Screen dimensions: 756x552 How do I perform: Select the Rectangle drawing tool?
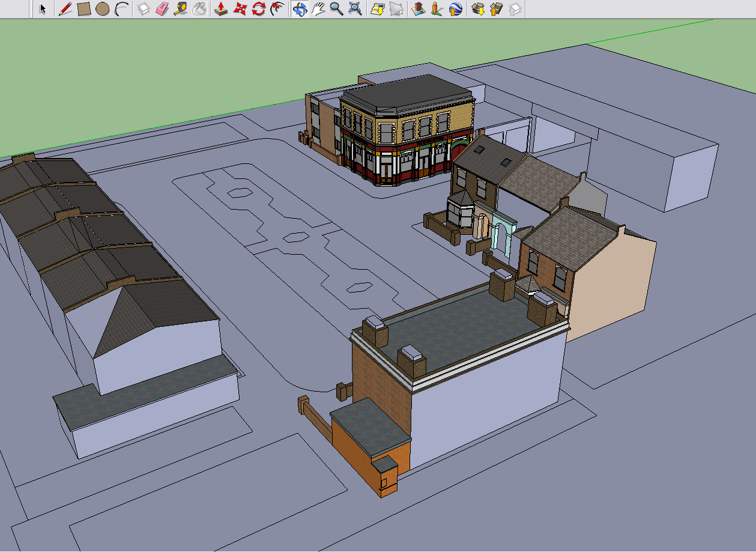[83, 9]
